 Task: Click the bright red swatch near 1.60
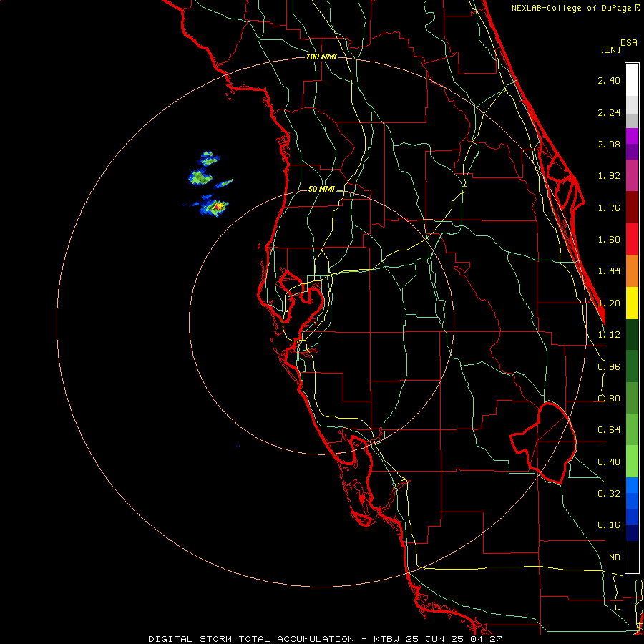point(632,239)
